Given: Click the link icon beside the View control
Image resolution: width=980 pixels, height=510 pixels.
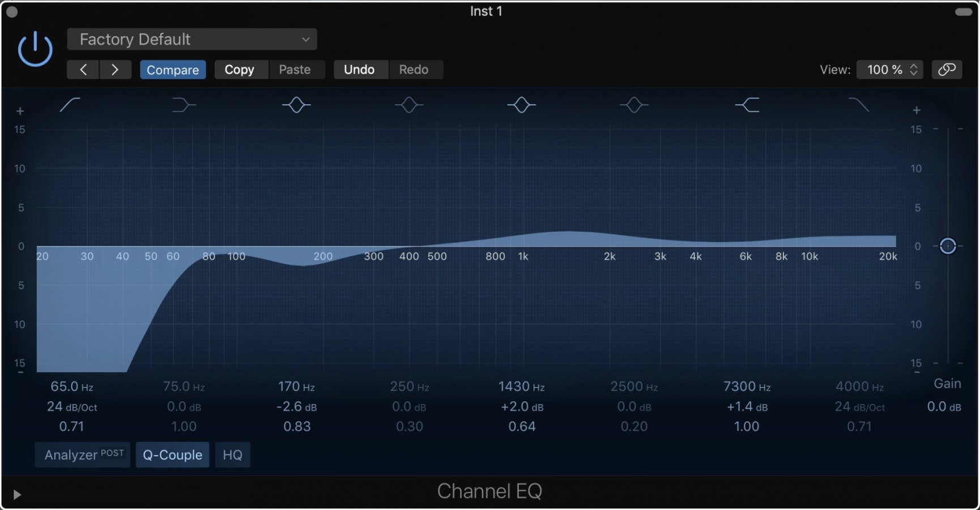Looking at the screenshot, I should click(x=947, y=69).
